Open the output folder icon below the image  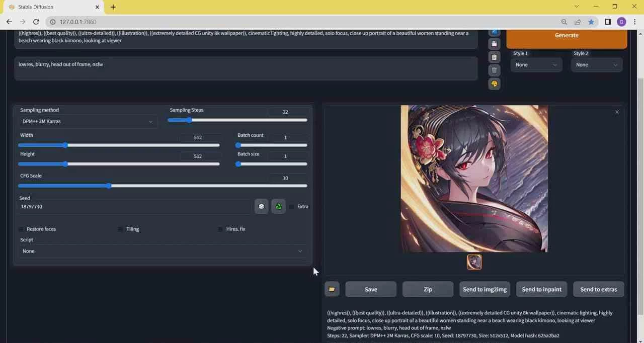coord(332,289)
